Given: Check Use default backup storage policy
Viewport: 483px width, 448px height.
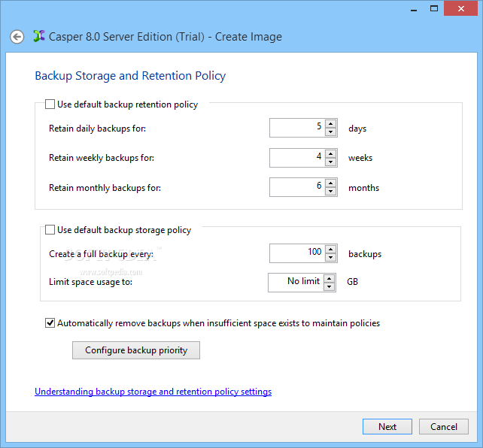Looking at the screenshot, I should (50, 229).
